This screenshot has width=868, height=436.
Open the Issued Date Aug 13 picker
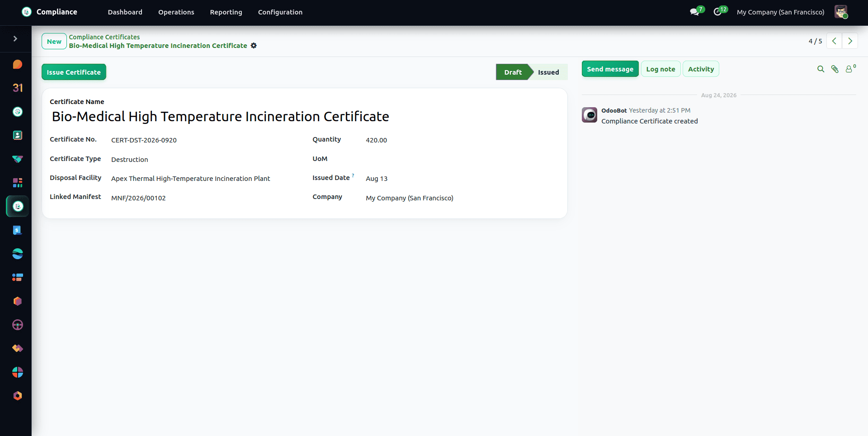pos(462,179)
